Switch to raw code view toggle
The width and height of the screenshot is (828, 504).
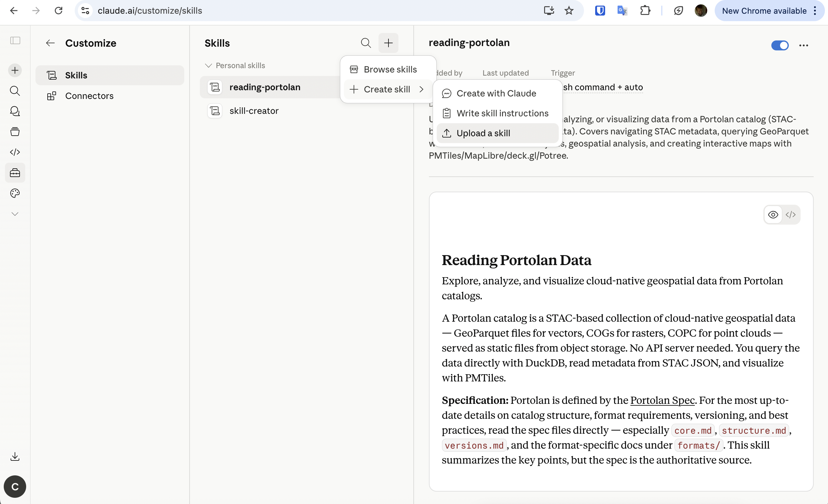[x=790, y=215]
